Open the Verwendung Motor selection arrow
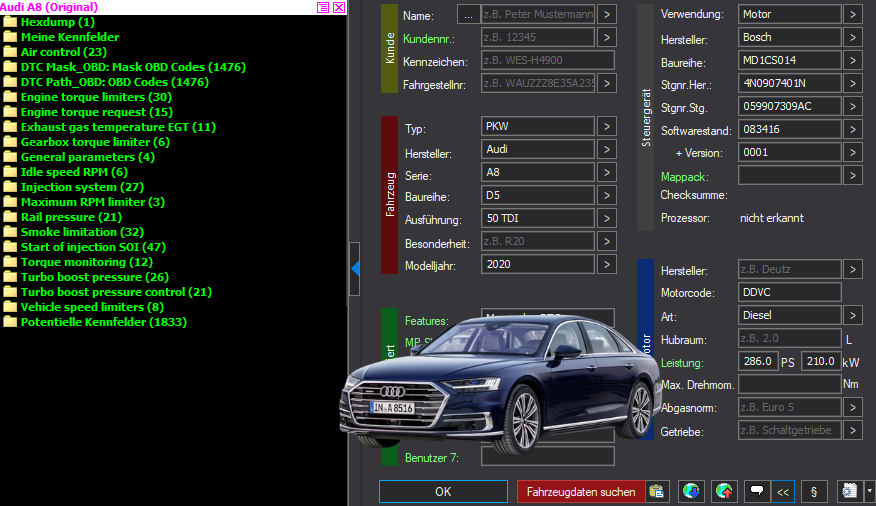 coord(853,15)
